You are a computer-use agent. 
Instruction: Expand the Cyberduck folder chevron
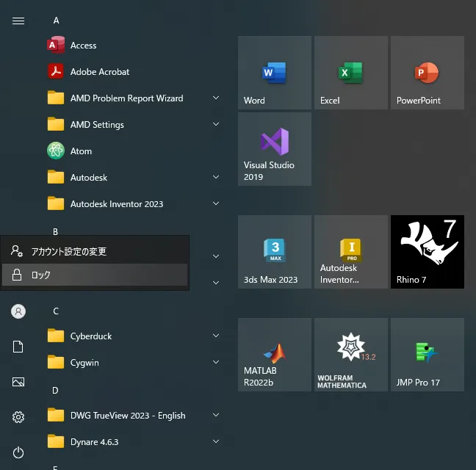coord(216,336)
